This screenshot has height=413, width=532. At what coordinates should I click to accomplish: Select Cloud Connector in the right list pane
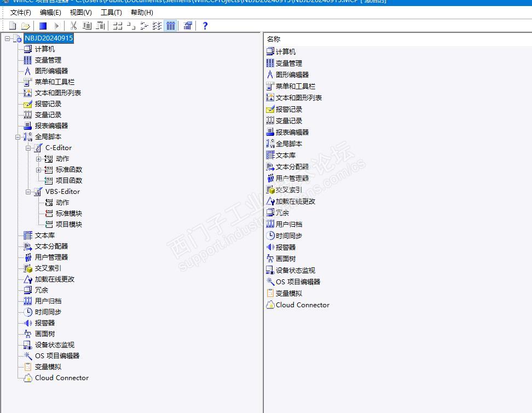(303, 305)
